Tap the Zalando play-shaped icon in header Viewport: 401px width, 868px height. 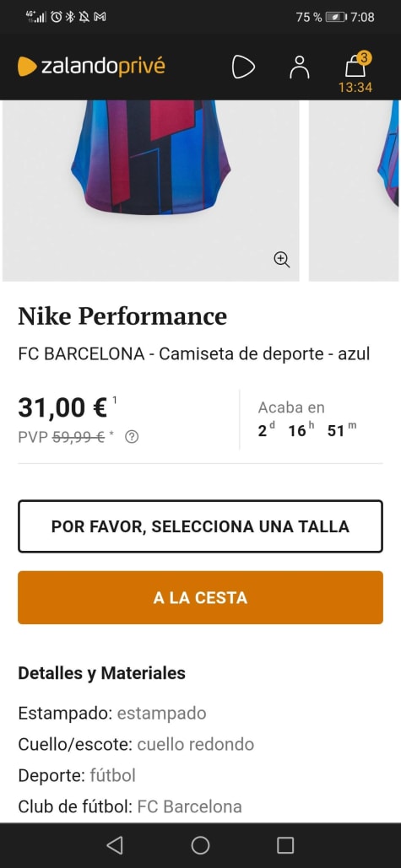(x=243, y=67)
